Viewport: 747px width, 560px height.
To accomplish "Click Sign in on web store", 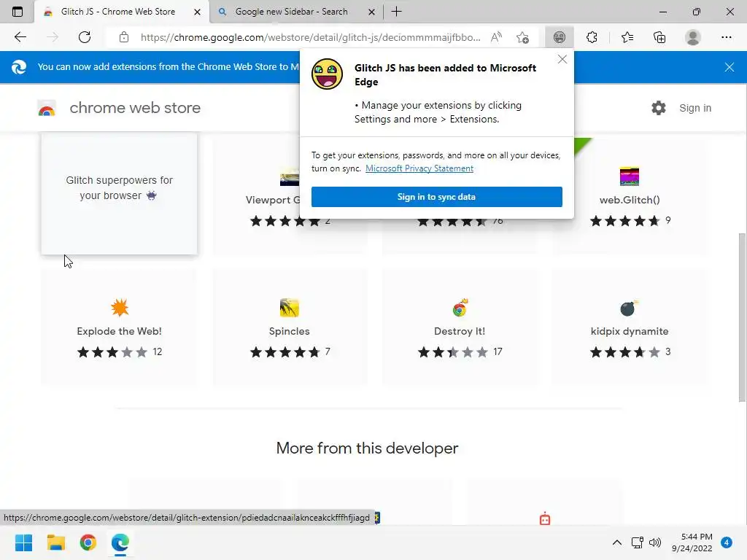I will pos(695,108).
